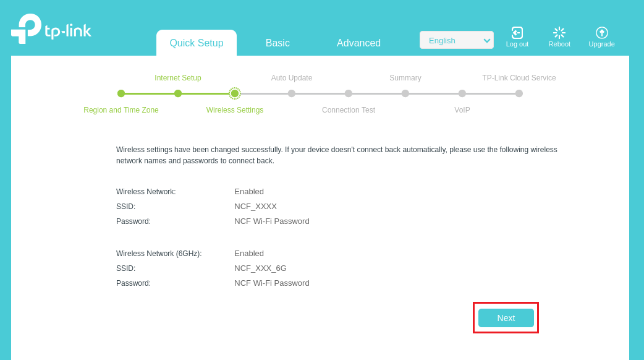
Task: Click the Log out icon
Action: click(x=517, y=33)
